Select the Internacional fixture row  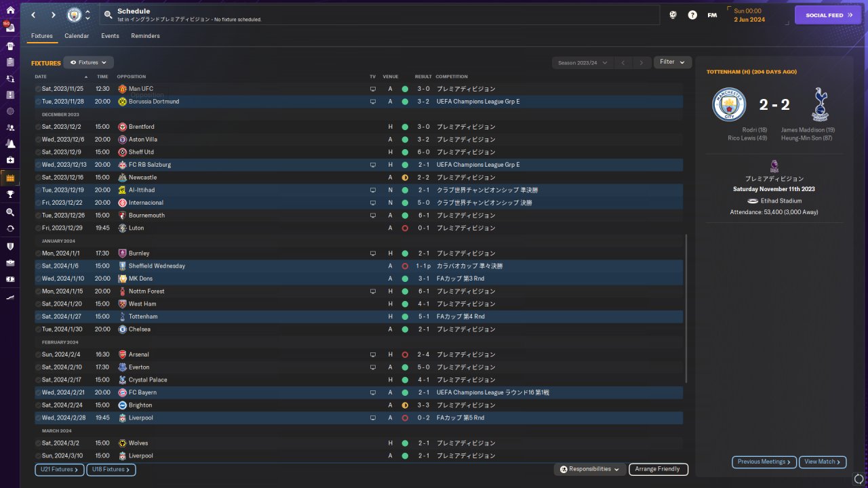pos(358,203)
